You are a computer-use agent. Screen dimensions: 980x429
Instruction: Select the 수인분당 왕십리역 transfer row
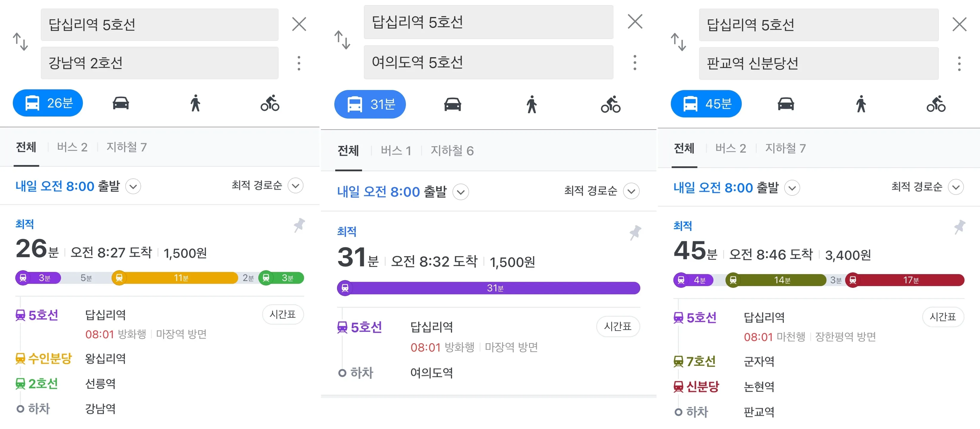[70, 358]
